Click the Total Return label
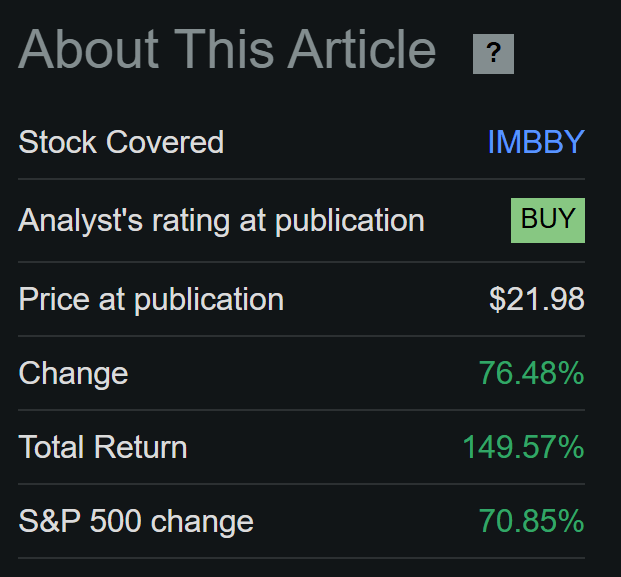This screenshot has width=621, height=577. click(103, 447)
